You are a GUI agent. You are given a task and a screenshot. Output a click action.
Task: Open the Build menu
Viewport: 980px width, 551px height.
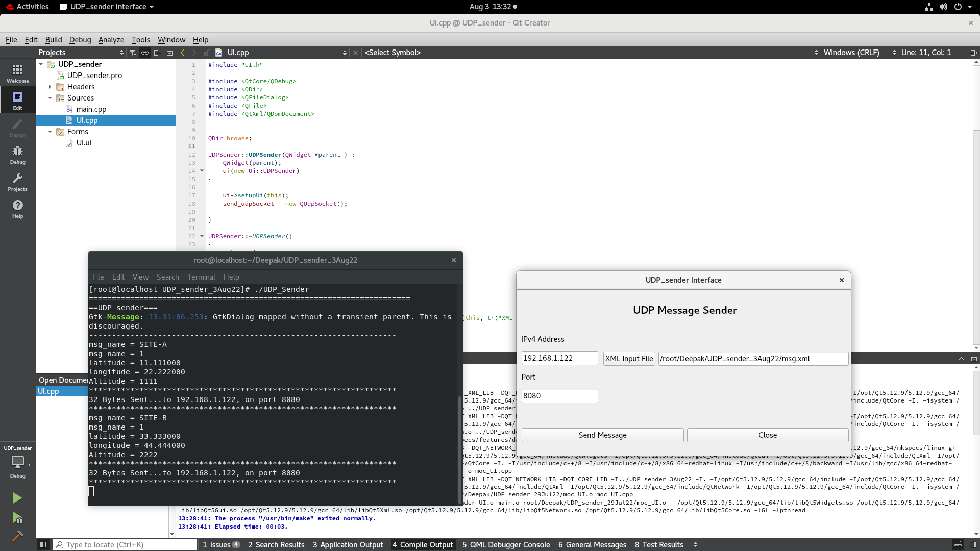[x=53, y=39]
